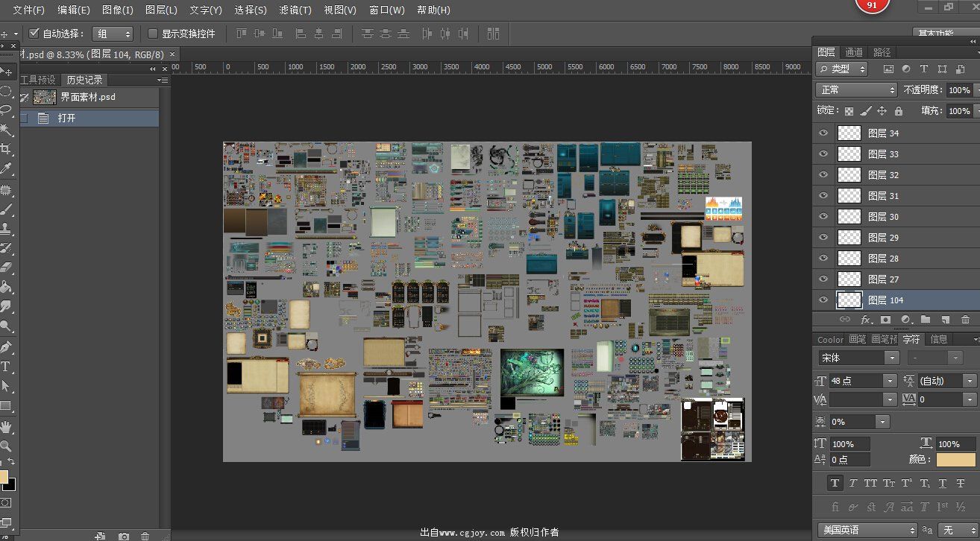Click the 填充 100% field
The image size is (980, 541).
click(x=958, y=110)
